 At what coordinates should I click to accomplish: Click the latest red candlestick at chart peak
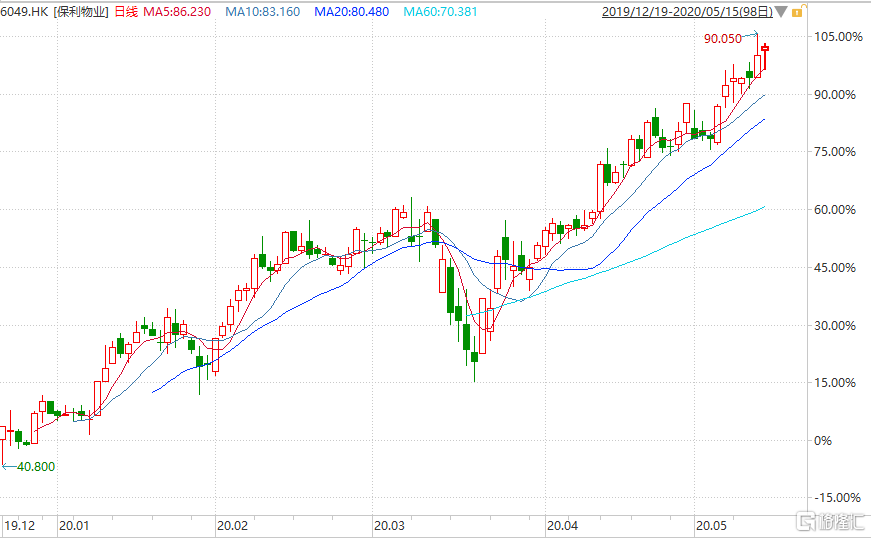(765, 48)
